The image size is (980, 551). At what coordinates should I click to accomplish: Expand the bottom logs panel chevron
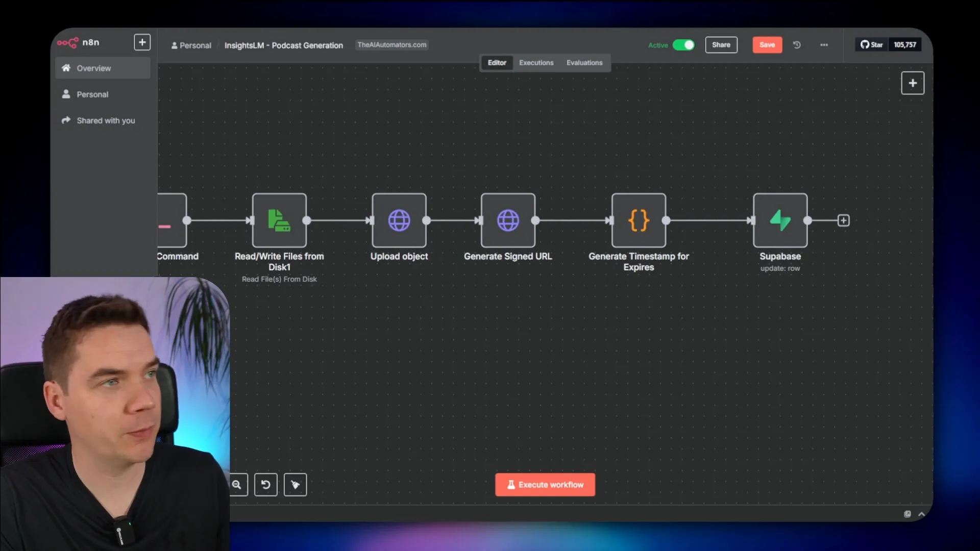tap(921, 514)
